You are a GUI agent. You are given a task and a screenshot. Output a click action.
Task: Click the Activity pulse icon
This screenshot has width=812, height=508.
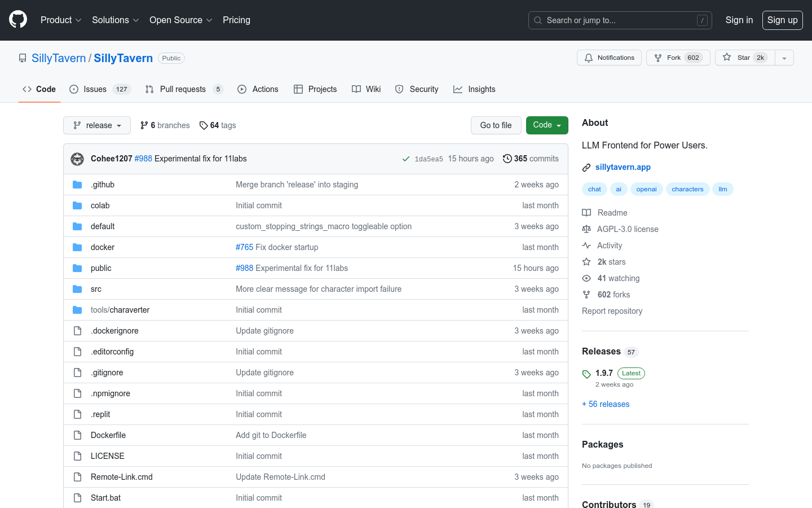pos(586,246)
